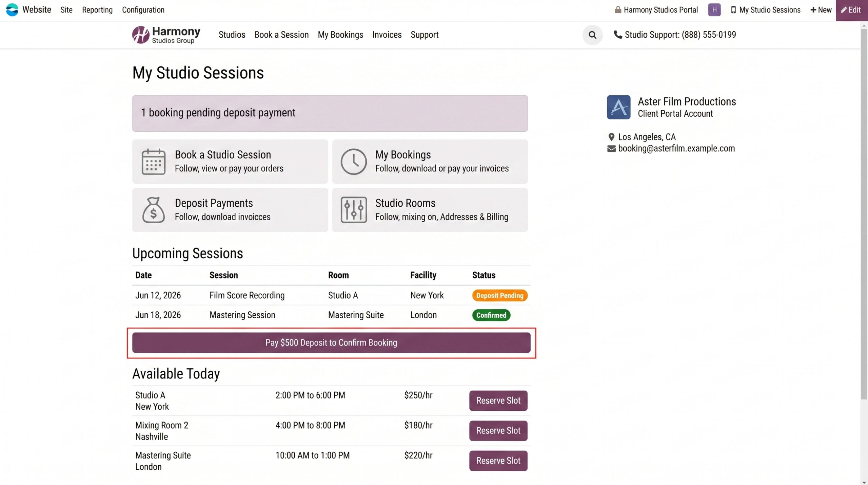The height and width of the screenshot is (485, 868).
Task: Open the Configuration menu
Action: [143, 10]
